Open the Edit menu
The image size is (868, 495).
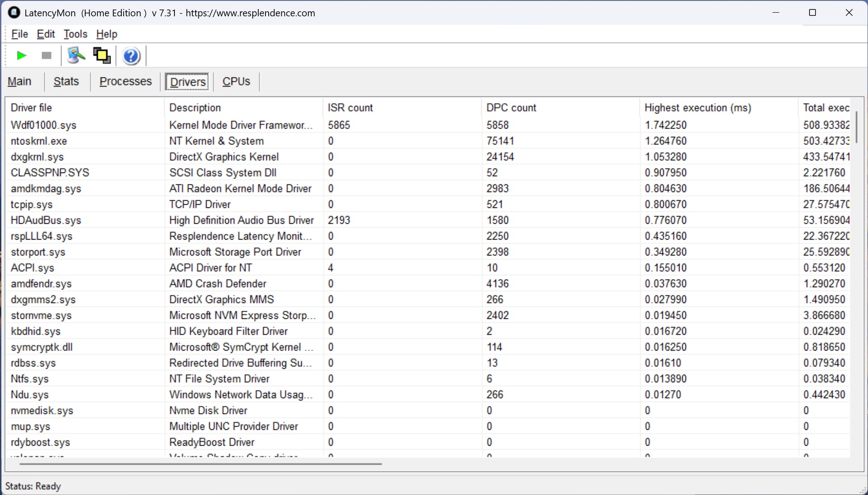tap(46, 34)
